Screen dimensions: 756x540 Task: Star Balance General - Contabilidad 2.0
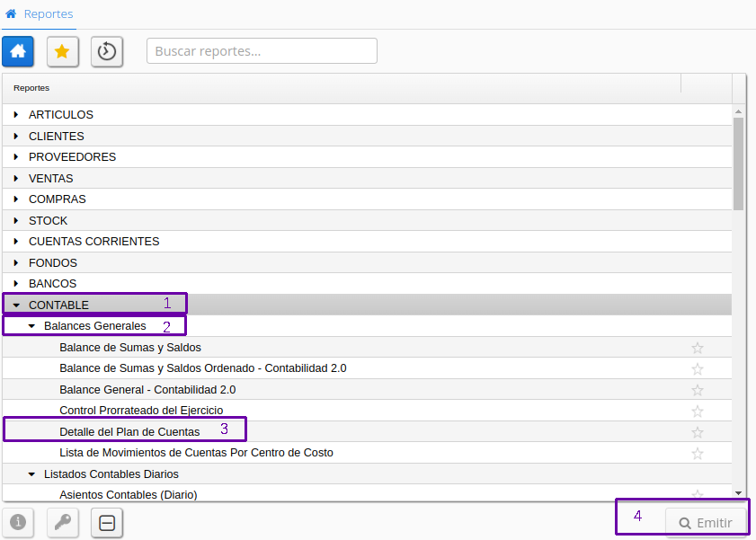coord(698,390)
